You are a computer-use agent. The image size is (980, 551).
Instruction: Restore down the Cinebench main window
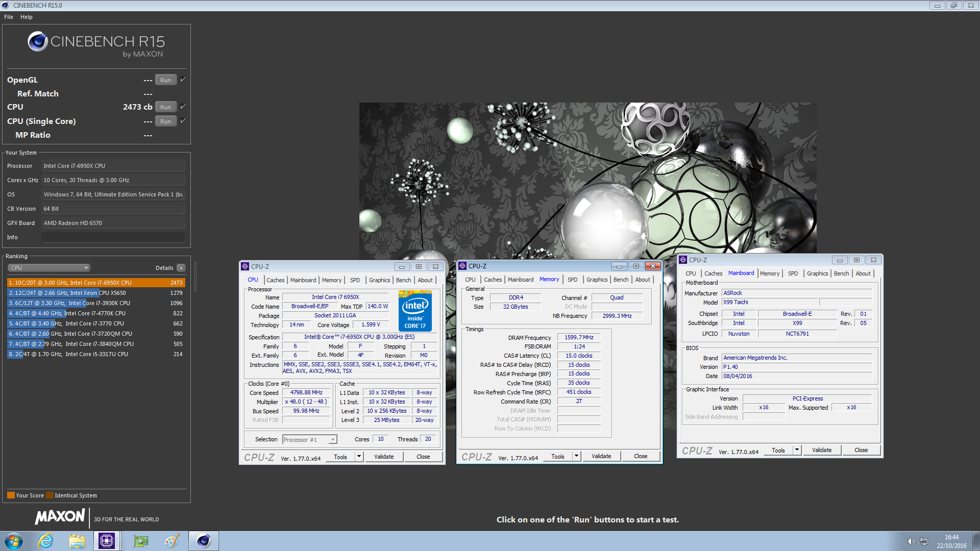[x=953, y=6]
